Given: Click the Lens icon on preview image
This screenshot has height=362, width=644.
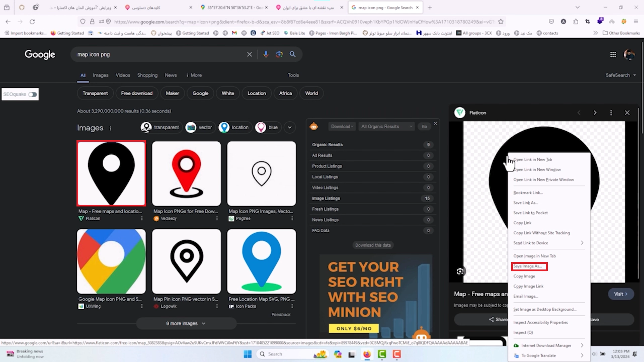Looking at the screenshot, I should click(x=460, y=271).
